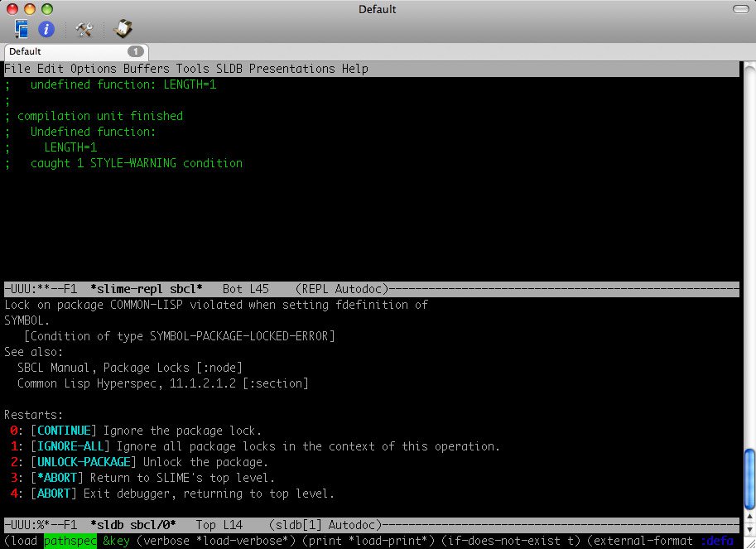Open the hammer and wrench settings icon

click(84, 30)
